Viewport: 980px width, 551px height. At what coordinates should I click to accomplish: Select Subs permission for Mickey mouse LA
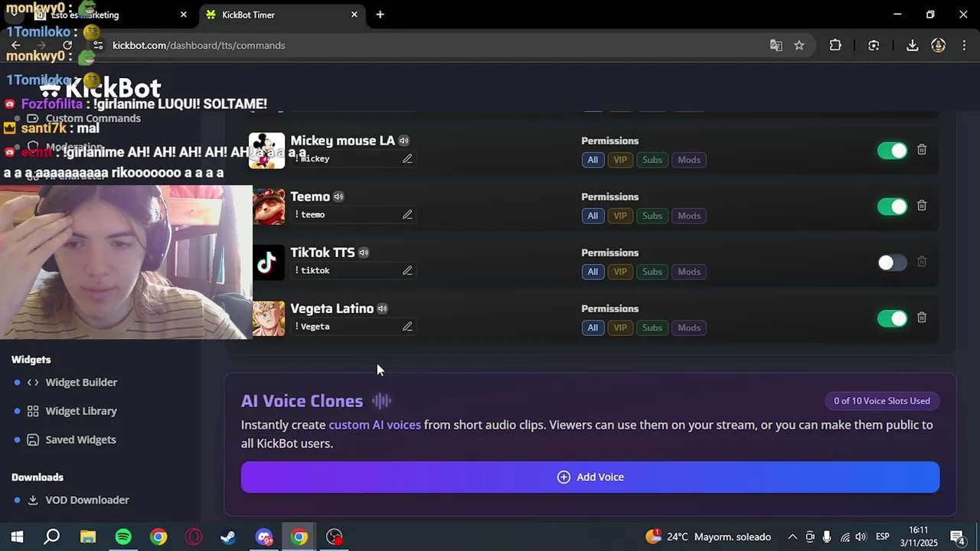pyautogui.click(x=652, y=160)
